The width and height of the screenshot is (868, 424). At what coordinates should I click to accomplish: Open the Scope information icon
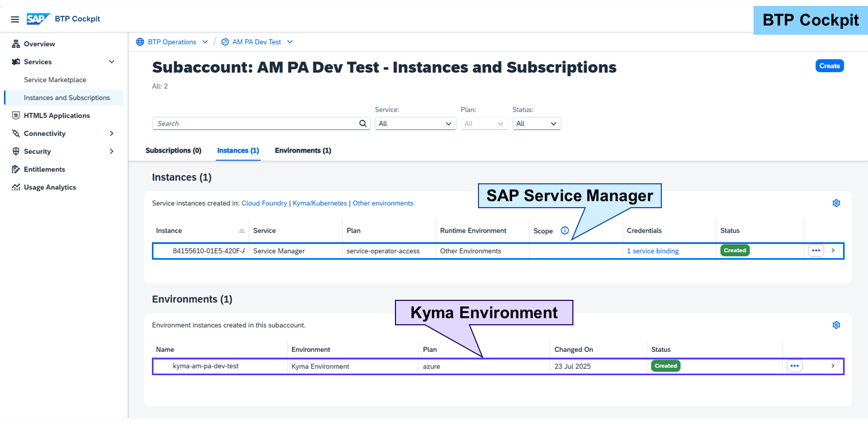point(565,230)
